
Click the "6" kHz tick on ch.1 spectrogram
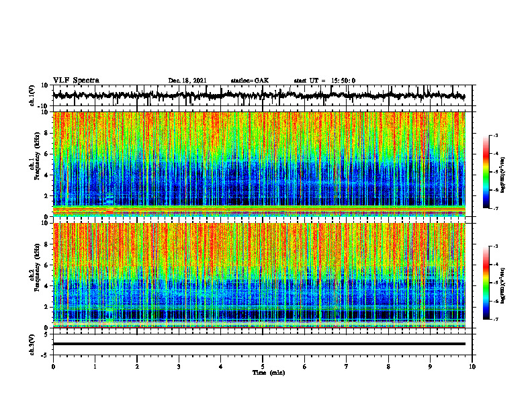pyautogui.click(x=46, y=154)
